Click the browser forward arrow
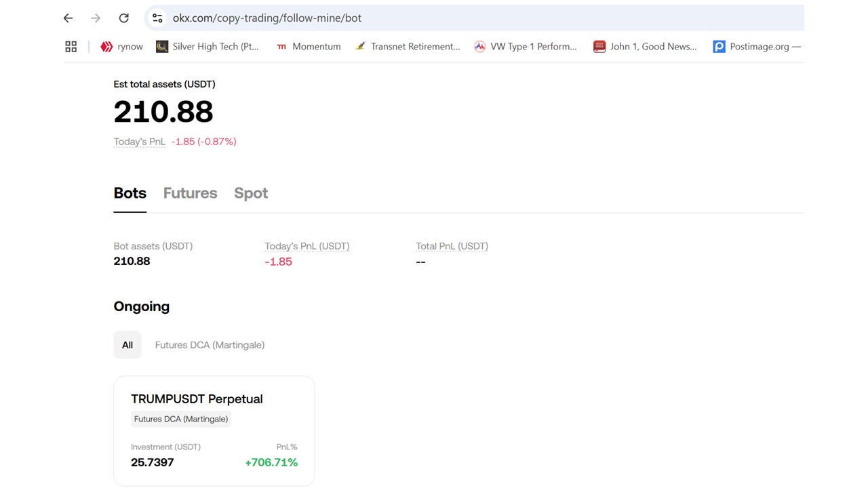The image size is (868, 488). [x=96, y=18]
